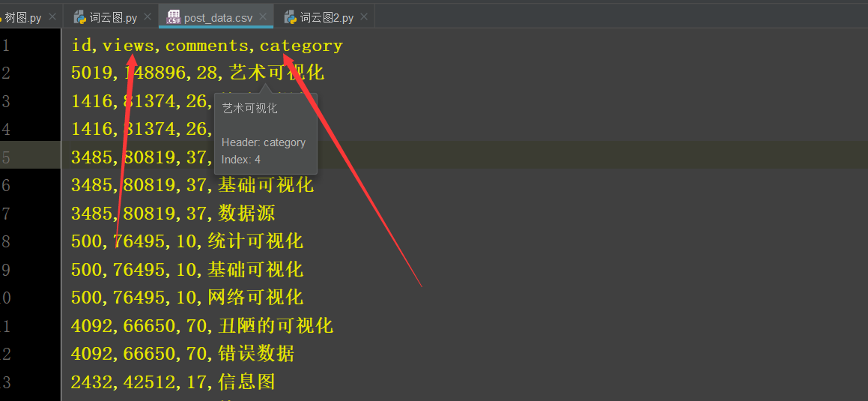This screenshot has width=868, height=401.
Task: Click 艺术可视化 in the 5019 row
Action: coord(276,73)
